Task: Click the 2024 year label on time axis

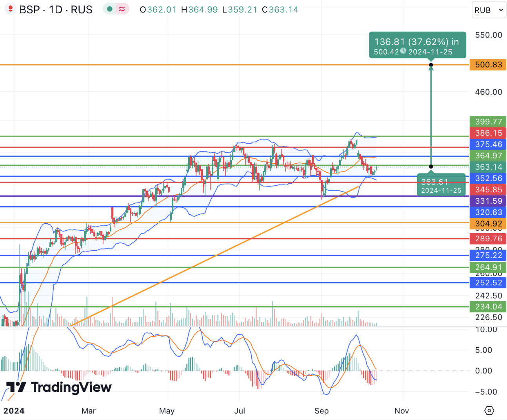Action: coord(14,411)
